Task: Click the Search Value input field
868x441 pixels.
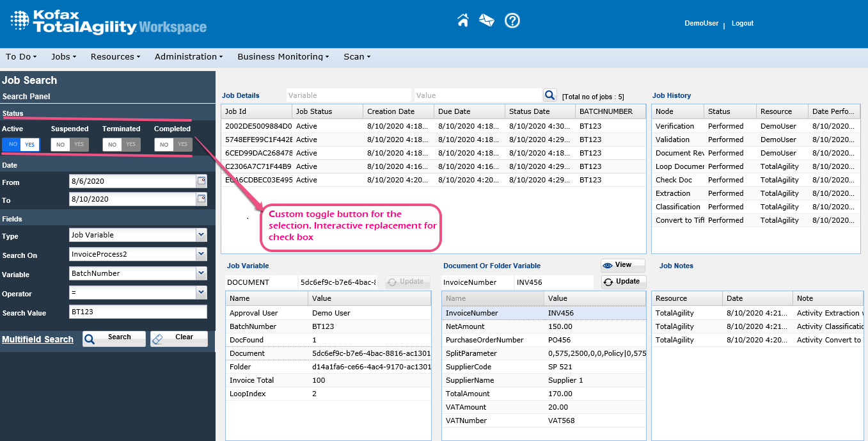Action: [x=138, y=312]
